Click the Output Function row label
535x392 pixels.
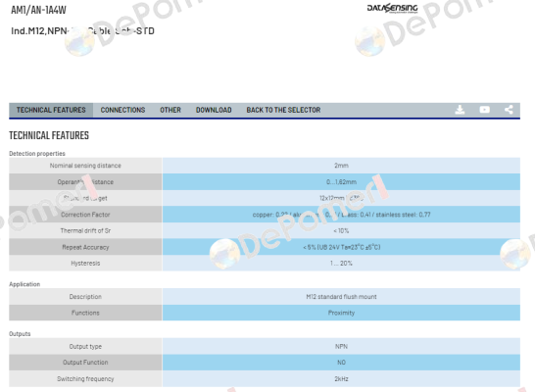[85, 363]
